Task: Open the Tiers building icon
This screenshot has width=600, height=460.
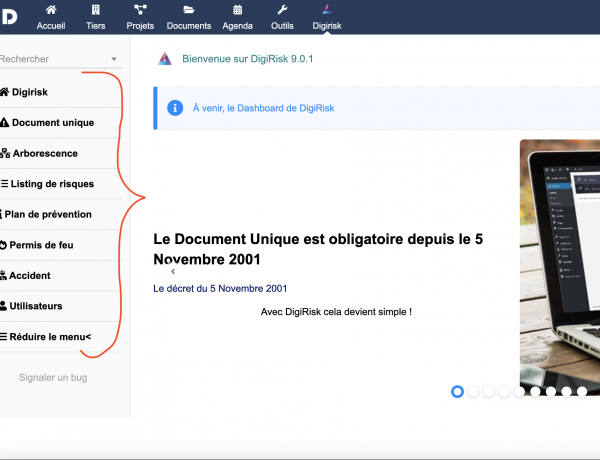Action: [x=95, y=10]
